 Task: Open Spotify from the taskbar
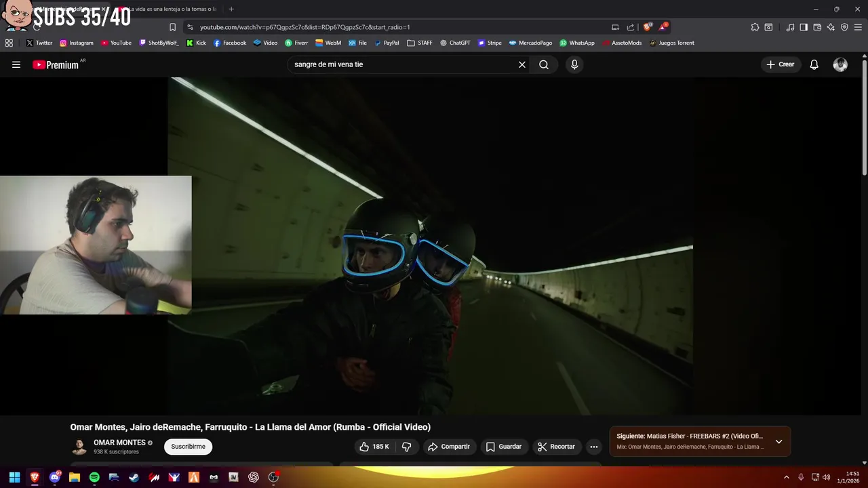click(94, 477)
